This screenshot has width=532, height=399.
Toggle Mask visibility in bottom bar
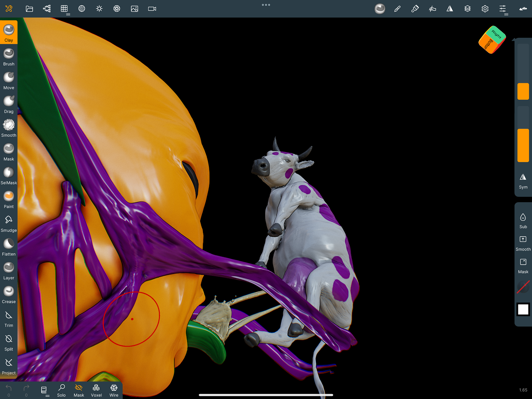[79, 390]
